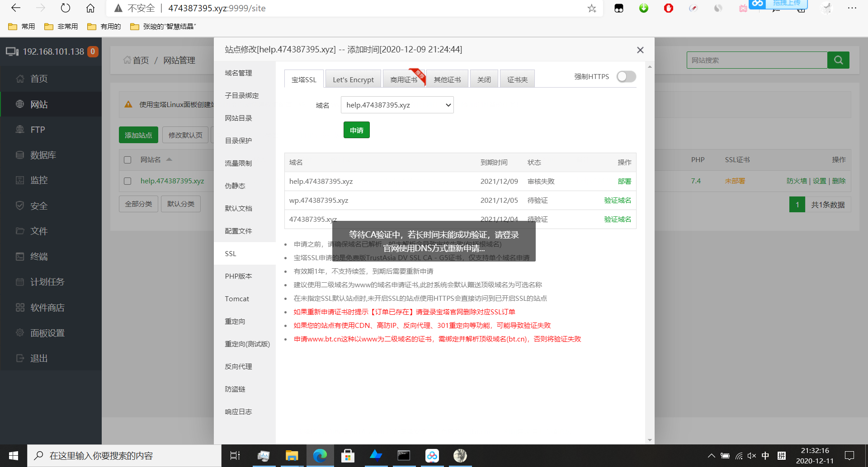Viewport: 868px width, 467px height.
Task: Click the green website search magnifier button
Action: (x=838, y=60)
